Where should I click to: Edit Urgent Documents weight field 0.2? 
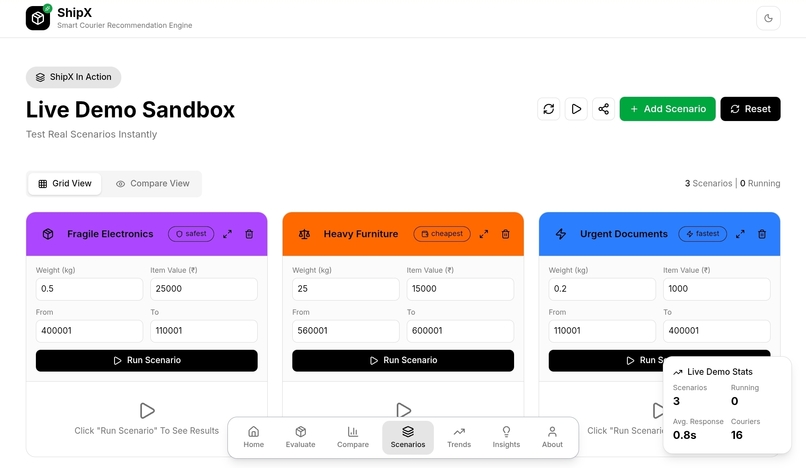[x=602, y=289]
